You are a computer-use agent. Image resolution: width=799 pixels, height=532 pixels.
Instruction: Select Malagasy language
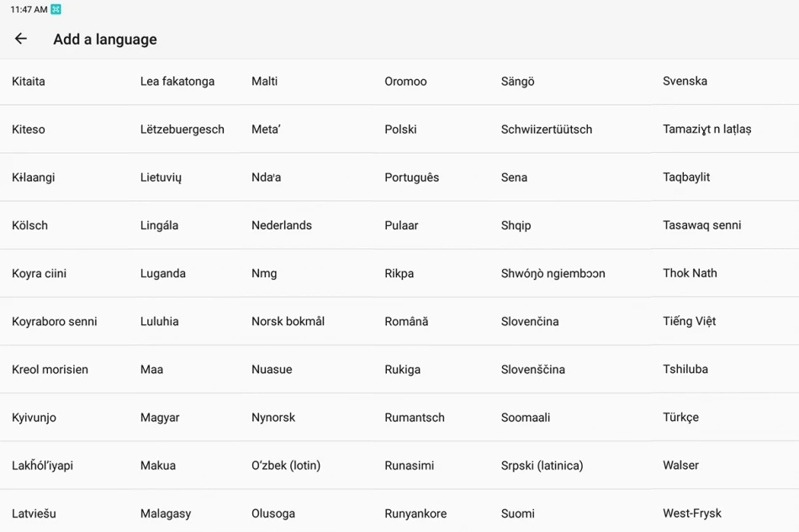[166, 514]
